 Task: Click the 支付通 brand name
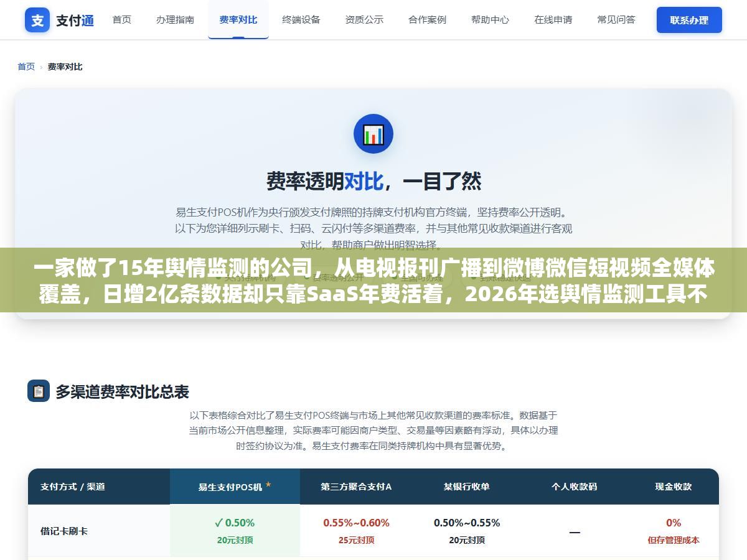click(x=75, y=21)
